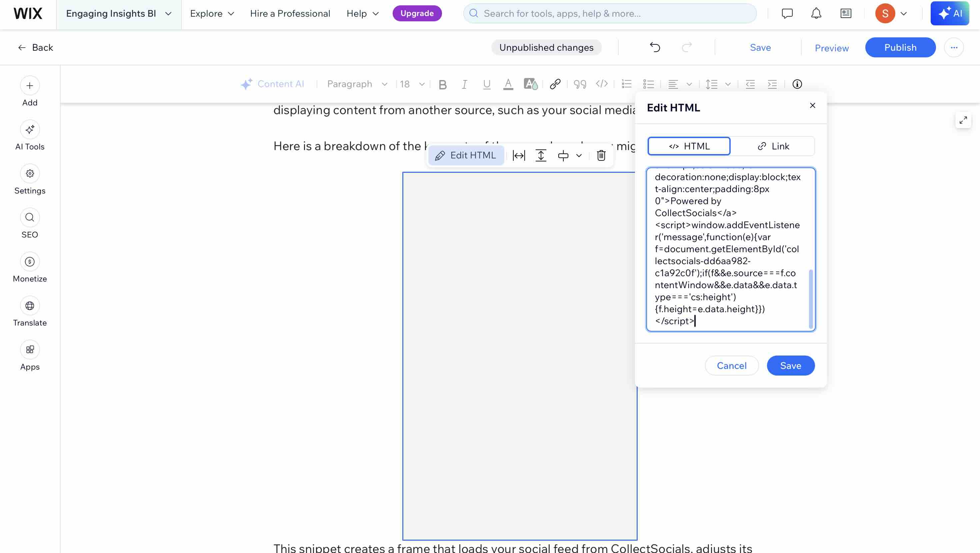Click the decrease indent icon
Image resolution: width=980 pixels, height=553 pixels.
[x=750, y=84]
